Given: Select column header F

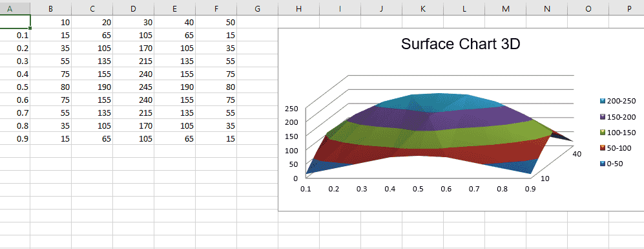Looking at the screenshot, I should 216,8.
